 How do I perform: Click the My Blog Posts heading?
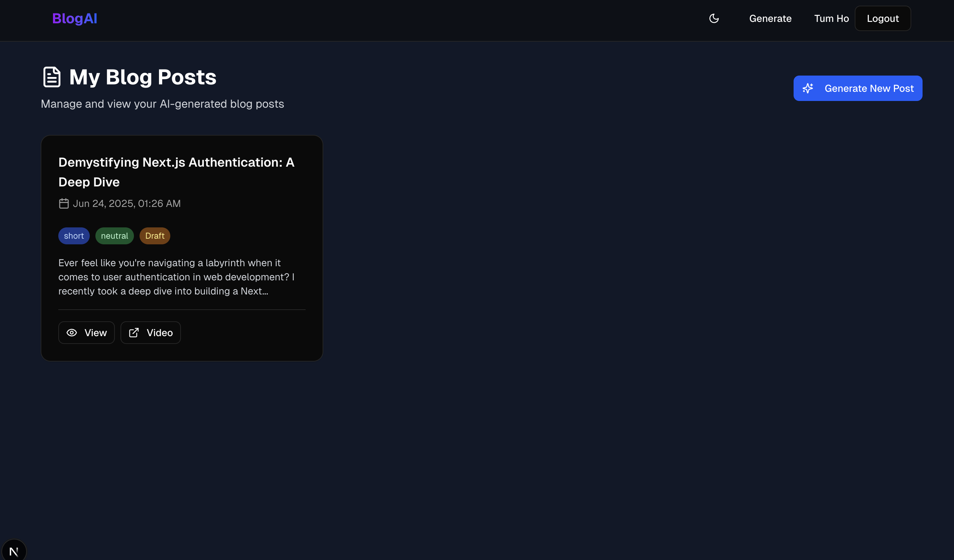pos(143,77)
